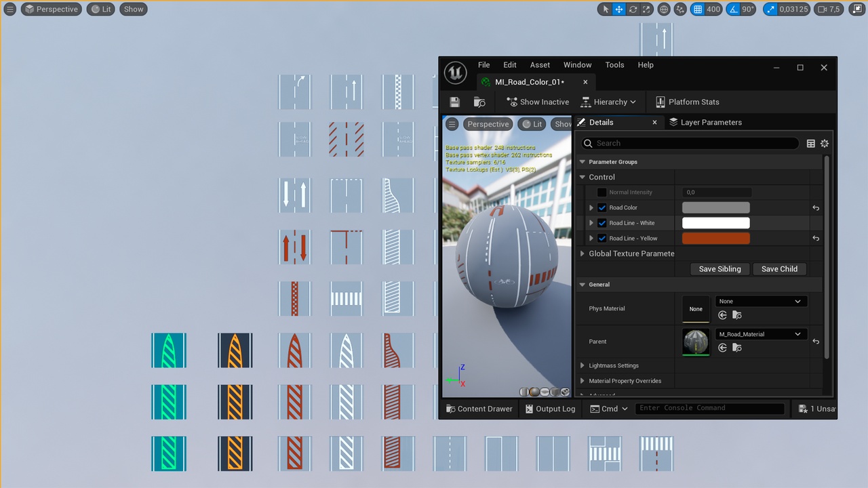Click the M_Road_Material parent thumbnail
This screenshot has width=868, height=488.
[x=696, y=342]
